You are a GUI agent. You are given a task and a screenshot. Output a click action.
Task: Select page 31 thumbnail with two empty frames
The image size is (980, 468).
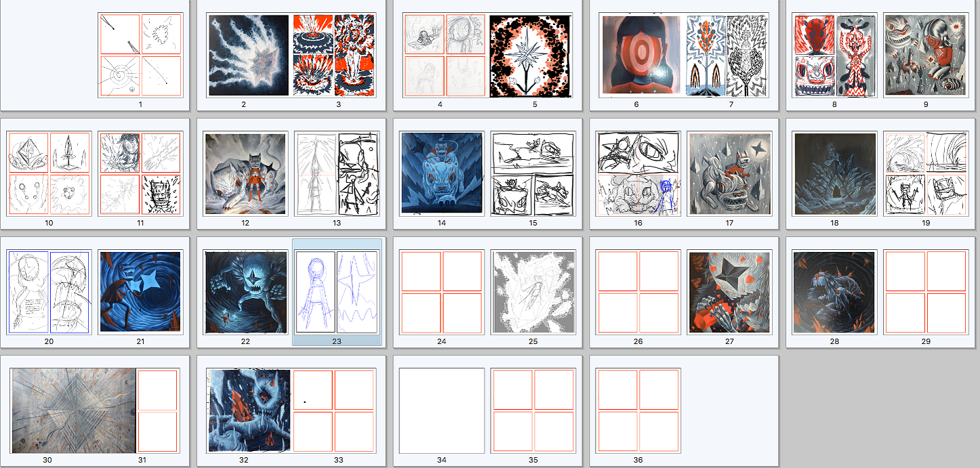[158, 411]
